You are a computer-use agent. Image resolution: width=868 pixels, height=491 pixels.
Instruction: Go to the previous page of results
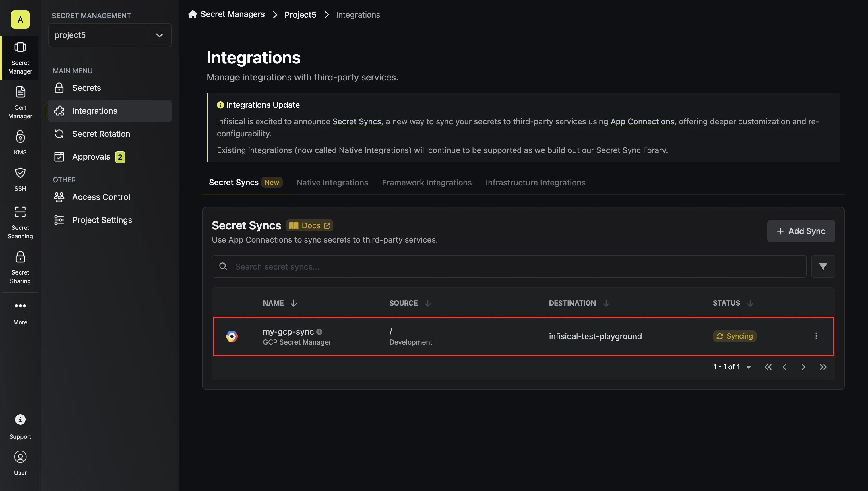[785, 367]
